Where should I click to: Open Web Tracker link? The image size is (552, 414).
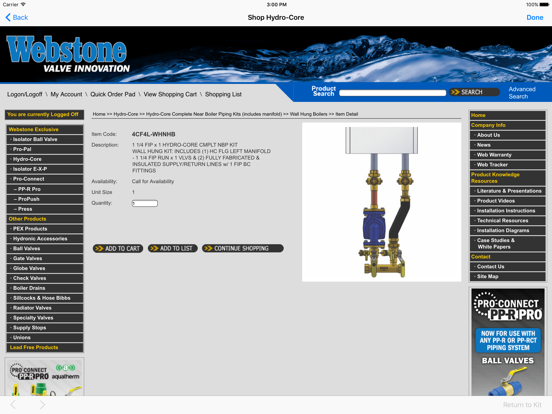coord(508,165)
